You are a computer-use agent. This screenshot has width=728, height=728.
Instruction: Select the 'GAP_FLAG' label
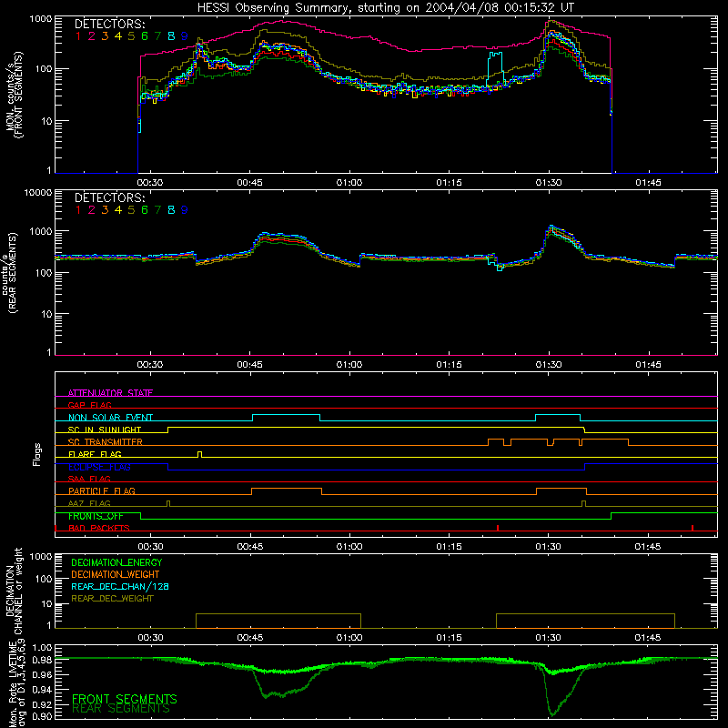tap(89, 405)
